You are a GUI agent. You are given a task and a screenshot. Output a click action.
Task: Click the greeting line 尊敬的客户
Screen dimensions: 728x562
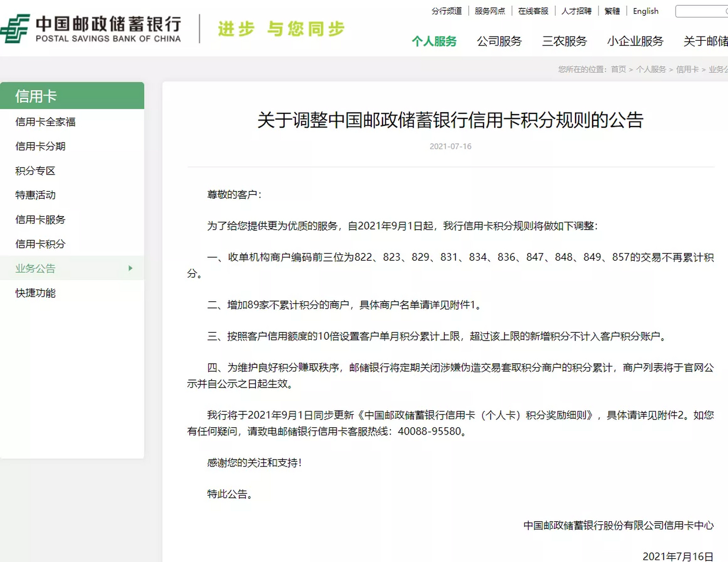[234, 195]
